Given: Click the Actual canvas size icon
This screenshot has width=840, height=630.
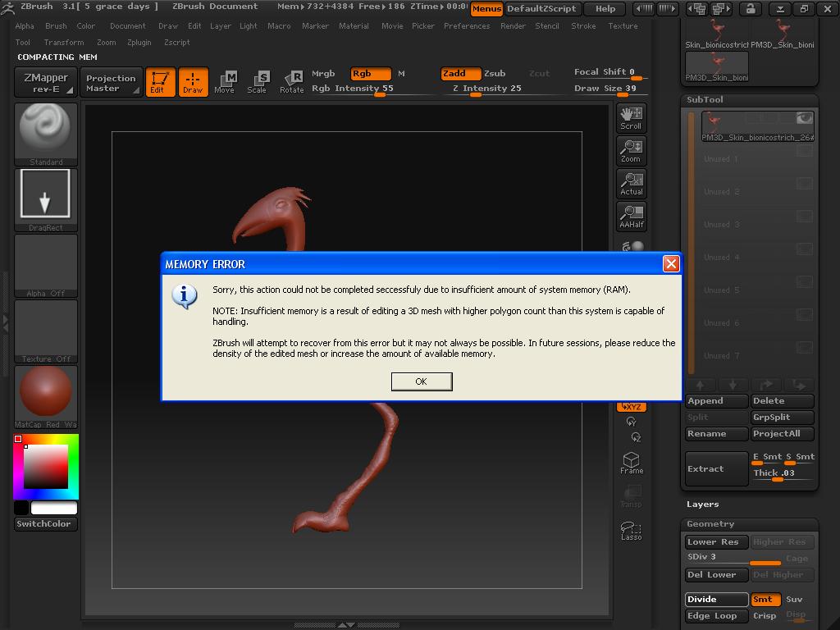Looking at the screenshot, I should pos(631,183).
